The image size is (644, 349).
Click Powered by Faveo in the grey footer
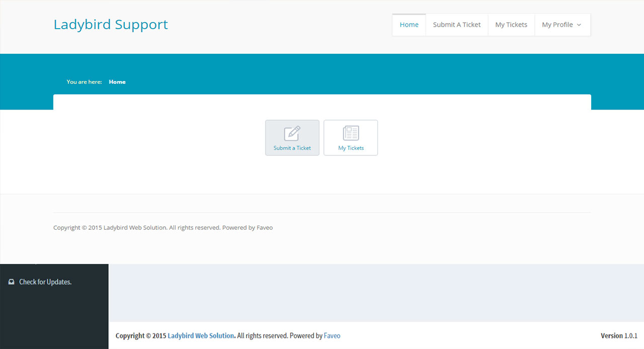tap(248, 228)
